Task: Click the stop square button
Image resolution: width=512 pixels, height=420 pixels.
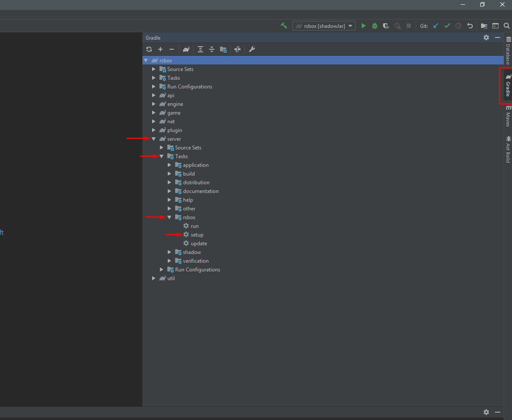Action: click(x=408, y=26)
